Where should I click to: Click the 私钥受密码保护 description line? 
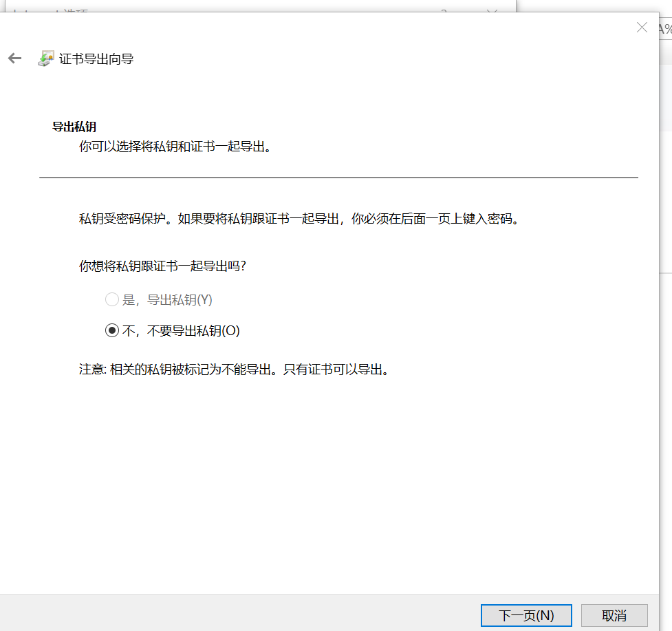click(297, 220)
